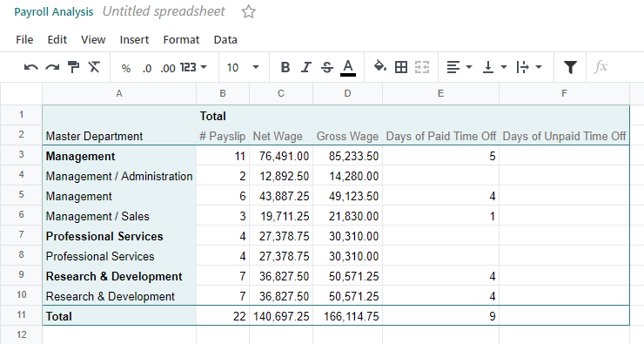Click the Filter funnel icon
644x344 pixels.
[x=570, y=67]
